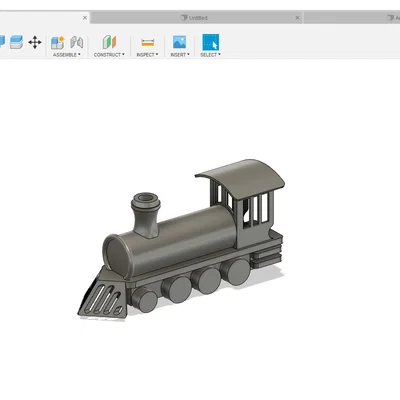The image size is (400, 400).
Task: Click the stacked layers modify icon
Action: point(16,42)
